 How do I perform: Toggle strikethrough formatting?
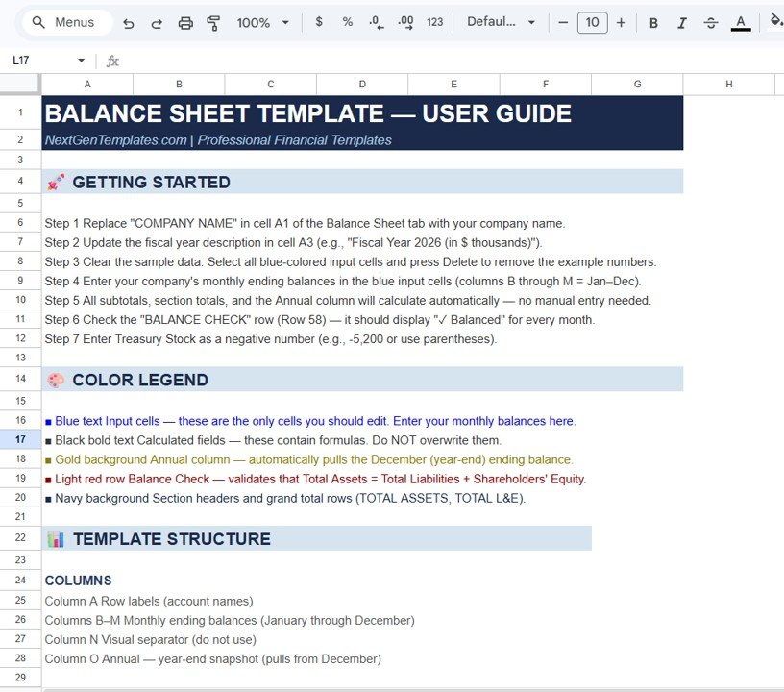point(711,22)
